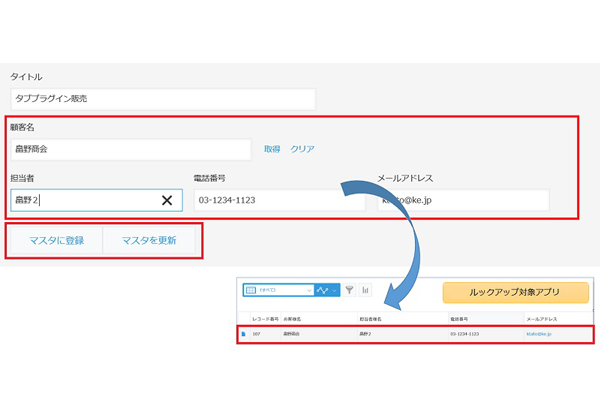Click the マスタを更新 button
Viewport: 600px width, 400px height.
(x=148, y=241)
